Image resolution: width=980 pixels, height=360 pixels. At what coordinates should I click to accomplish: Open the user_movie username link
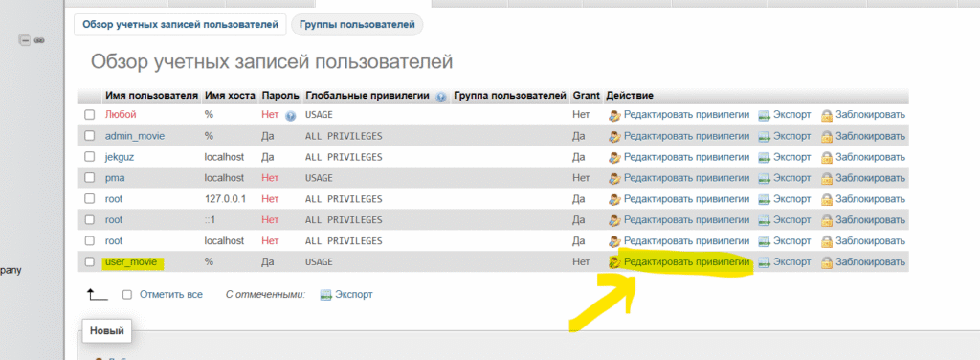pyautogui.click(x=130, y=262)
